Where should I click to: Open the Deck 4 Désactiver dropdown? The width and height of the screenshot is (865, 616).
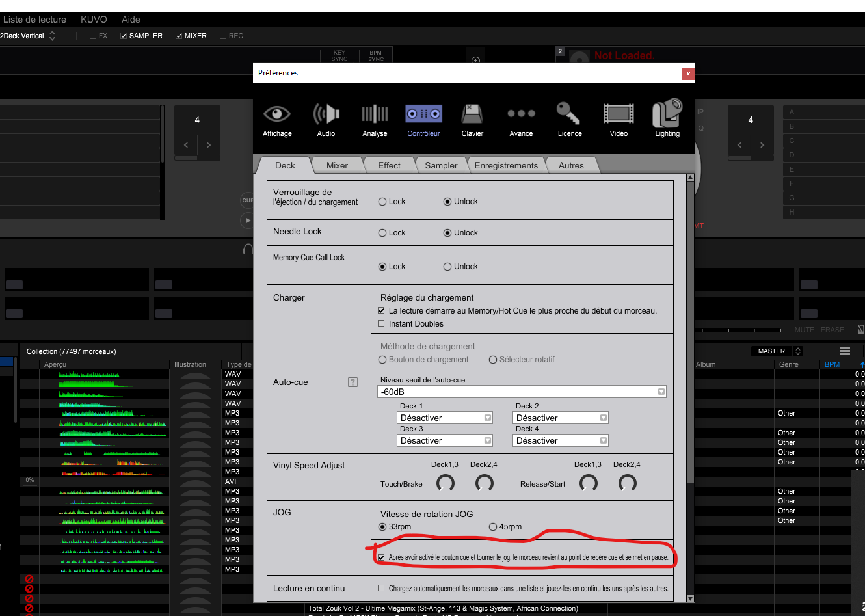pyautogui.click(x=603, y=440)
